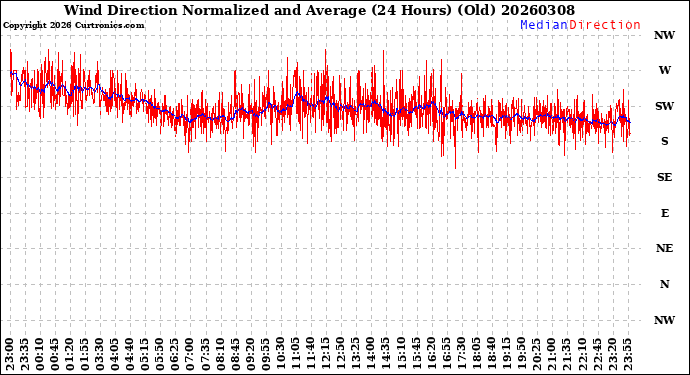The image size is (690, 375).
Task: Click the SE direction axis label
Action: pos(664,177)
